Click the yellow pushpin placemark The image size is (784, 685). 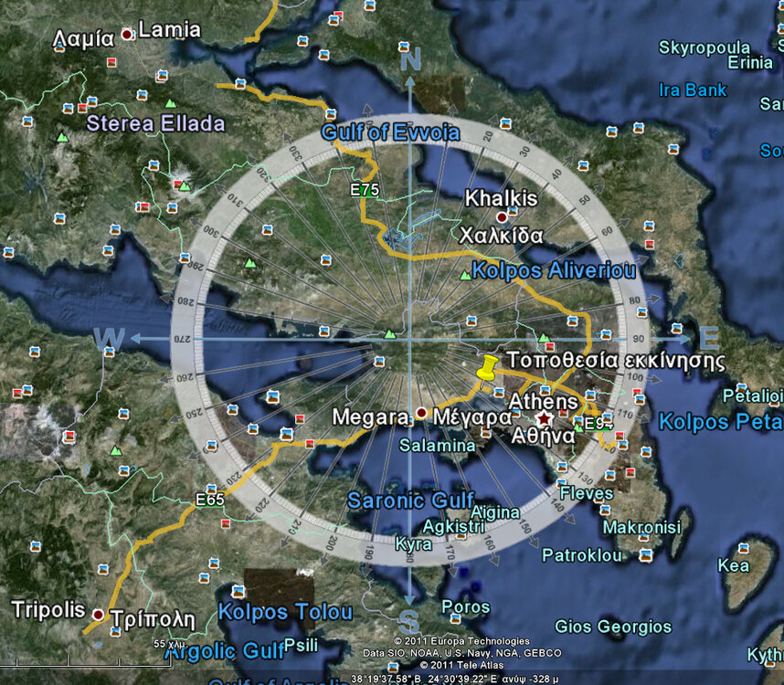tap(488, 371)
